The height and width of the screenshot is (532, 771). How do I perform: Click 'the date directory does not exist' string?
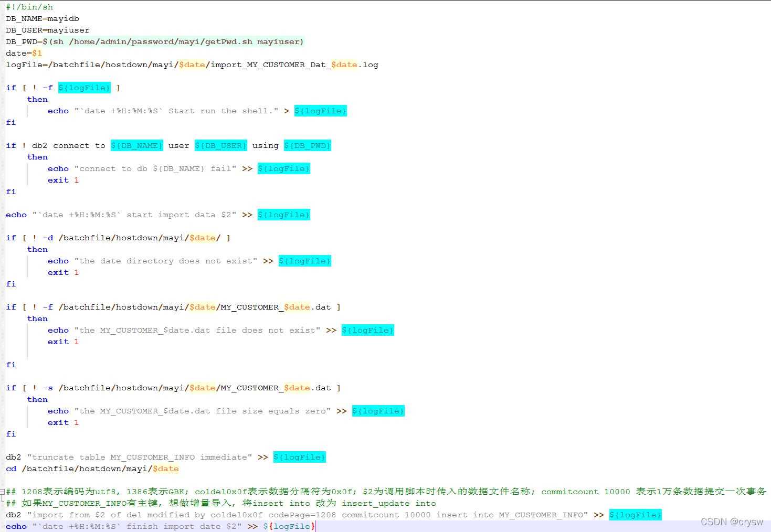point(166,261)
